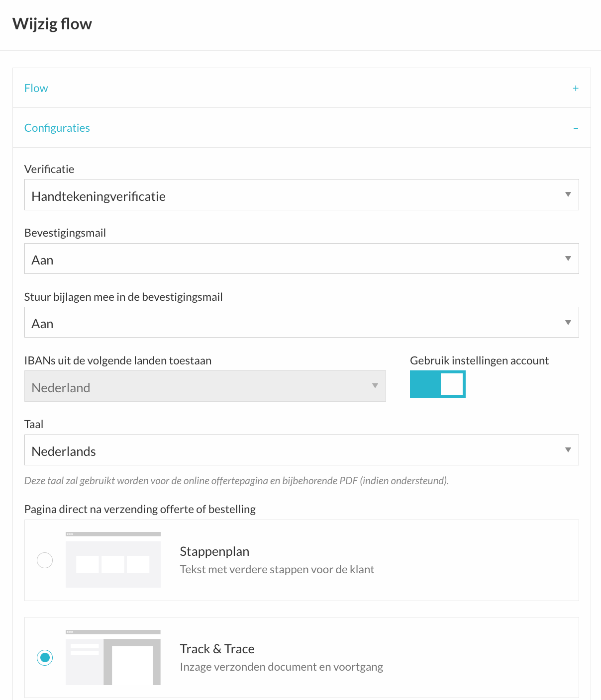The height and width of the screenshot is (700, 601).
Task: Click the Wijzig flow page heading
Action: (52, 24)
